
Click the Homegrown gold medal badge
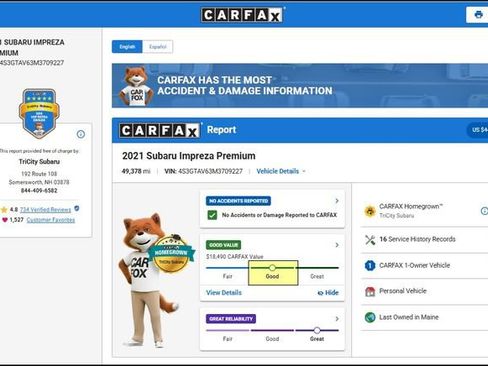pos(171,253)
